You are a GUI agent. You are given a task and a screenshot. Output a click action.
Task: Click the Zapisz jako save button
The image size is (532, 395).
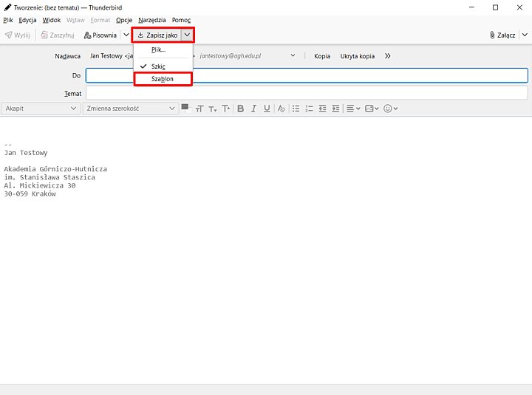click(x=158, y=35)
